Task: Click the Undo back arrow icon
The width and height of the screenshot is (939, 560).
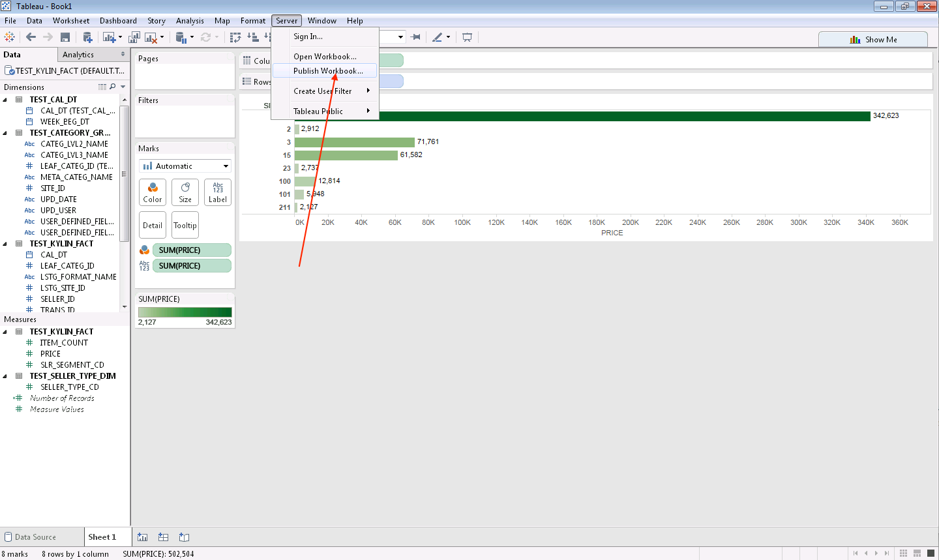Action: tap(31, 37)
